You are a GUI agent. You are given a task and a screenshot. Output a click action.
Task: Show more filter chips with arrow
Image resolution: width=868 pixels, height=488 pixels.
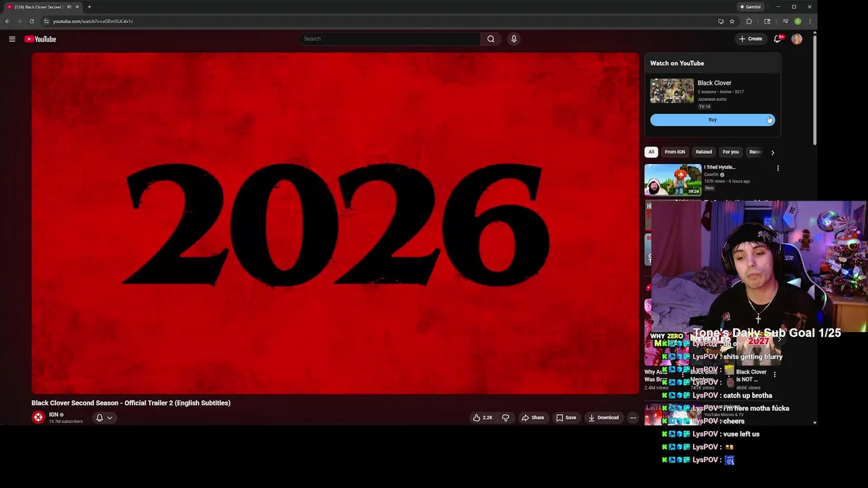(x=772, y=152)
